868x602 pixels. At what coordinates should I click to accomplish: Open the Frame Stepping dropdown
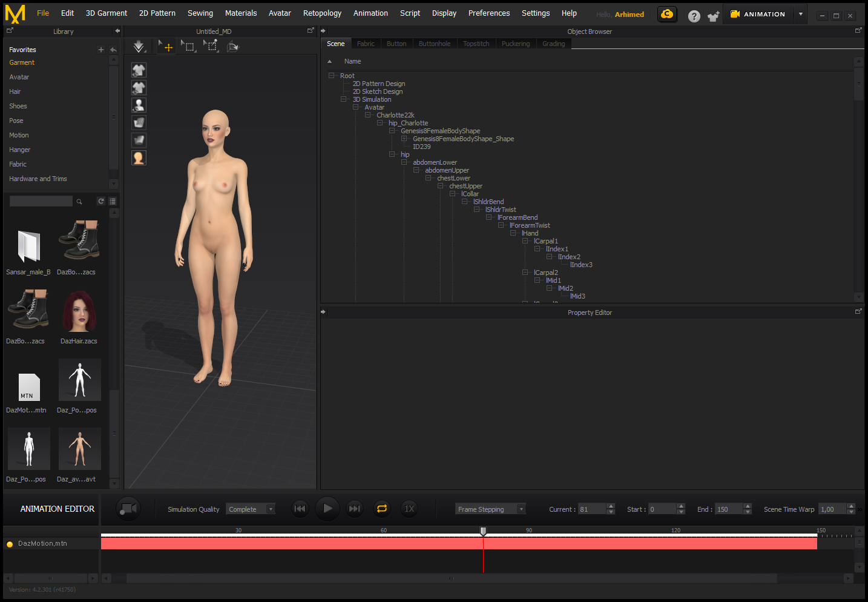point(490,509)
